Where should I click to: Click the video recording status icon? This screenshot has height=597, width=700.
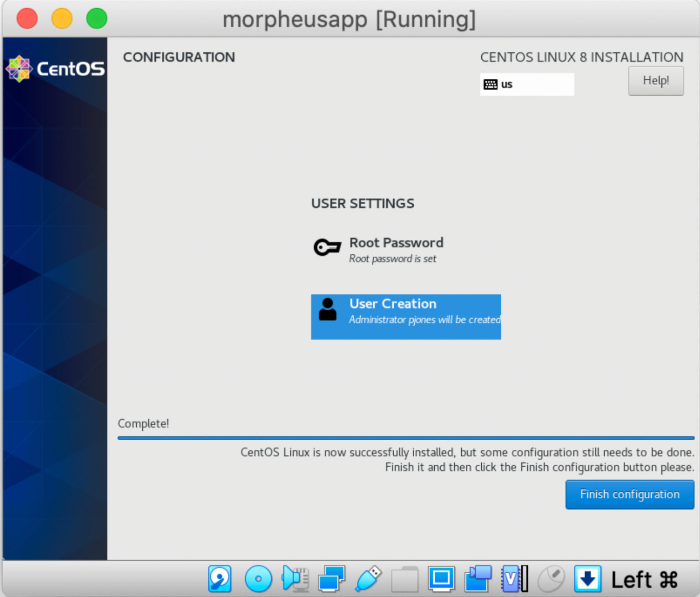coord(478,579)
